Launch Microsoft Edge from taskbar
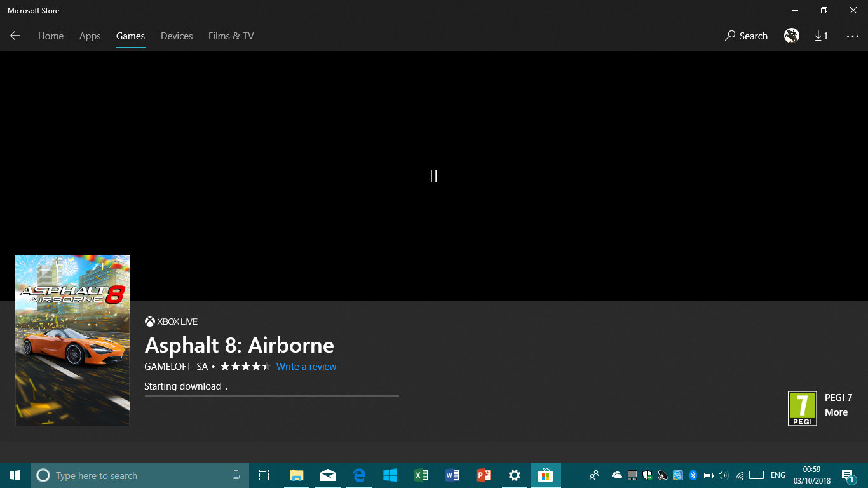The width and height of the screenshot is (868, 488). 359,475
